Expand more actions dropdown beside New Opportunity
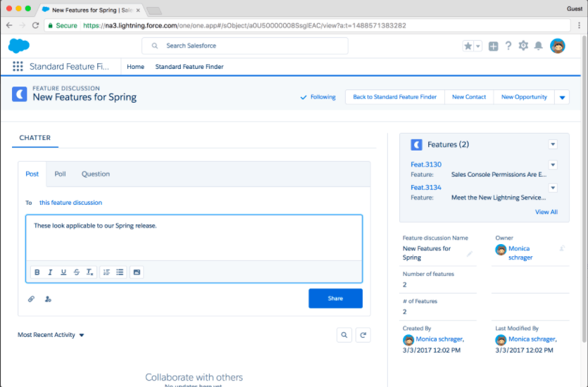 (562, 97)
